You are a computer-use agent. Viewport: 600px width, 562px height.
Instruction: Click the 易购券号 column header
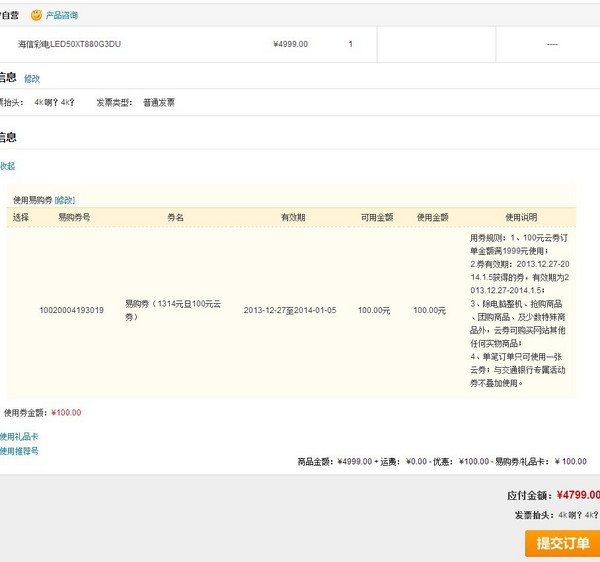74,217
